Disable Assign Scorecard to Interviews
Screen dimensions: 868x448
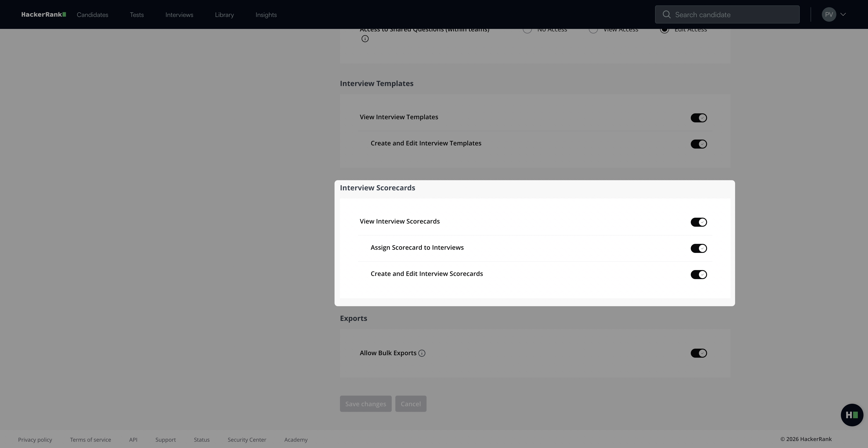[698, 248]
